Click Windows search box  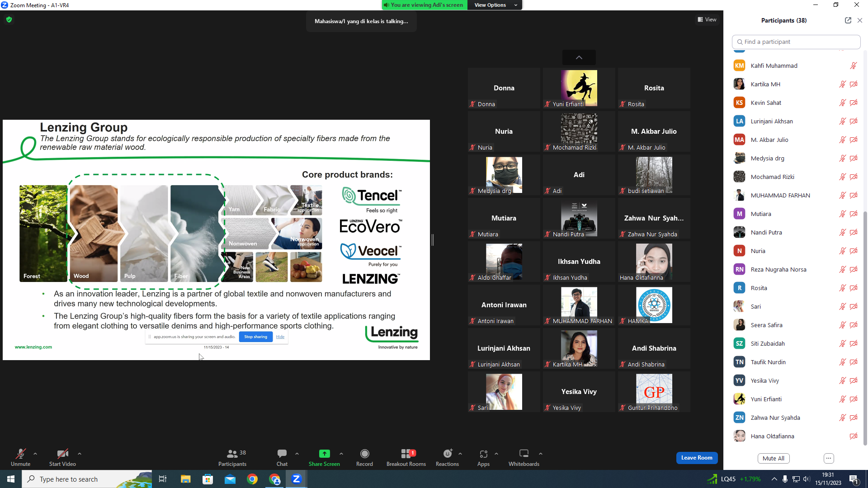pos(87,479)
